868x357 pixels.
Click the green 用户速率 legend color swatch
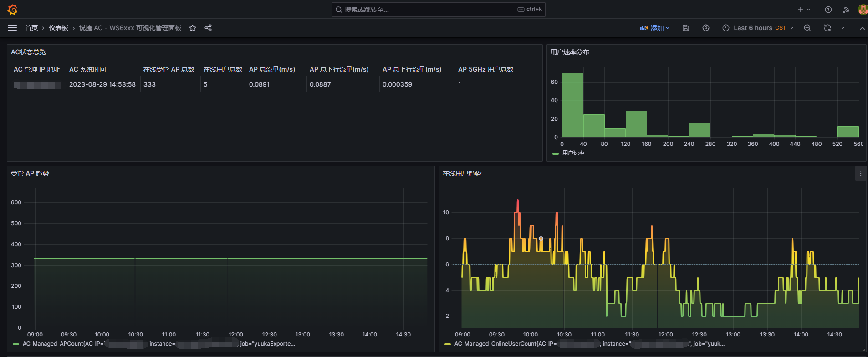pos(555,154)
